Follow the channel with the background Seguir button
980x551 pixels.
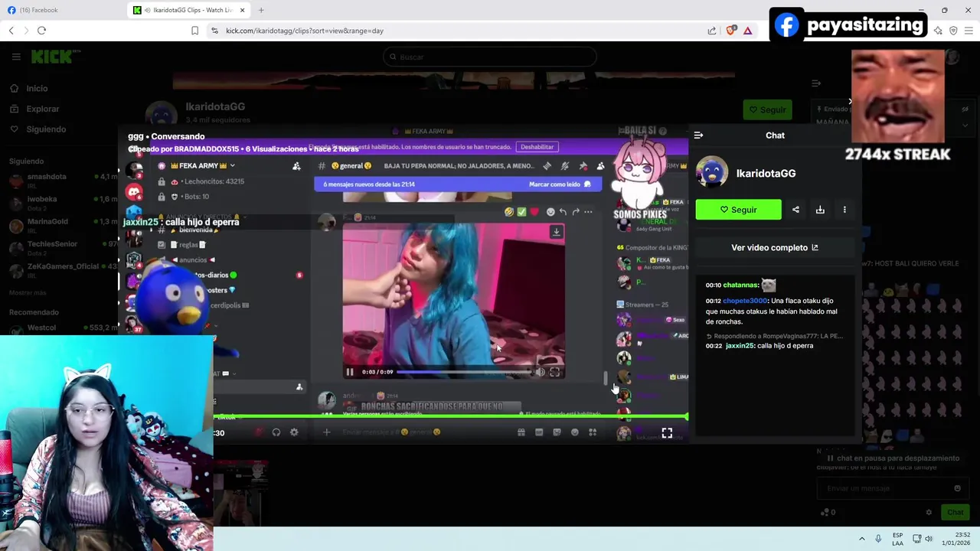pyautogui.click(x=767, y=109)
